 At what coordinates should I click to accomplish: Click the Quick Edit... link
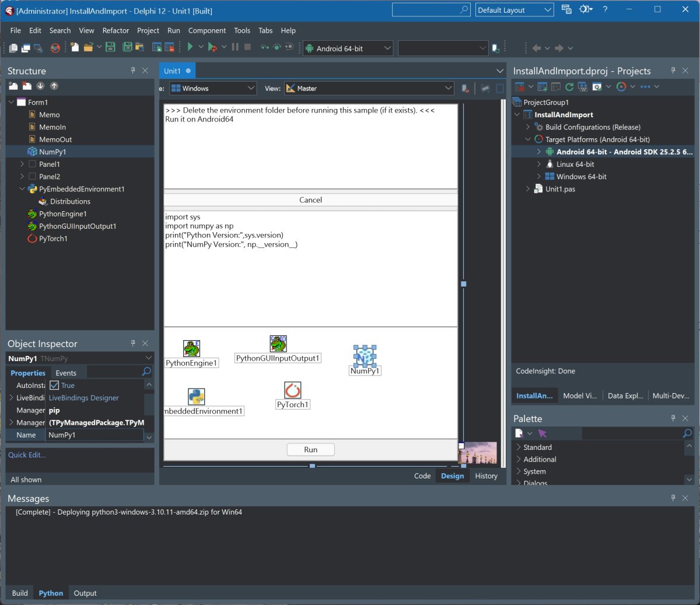click(x=27, y=455)
